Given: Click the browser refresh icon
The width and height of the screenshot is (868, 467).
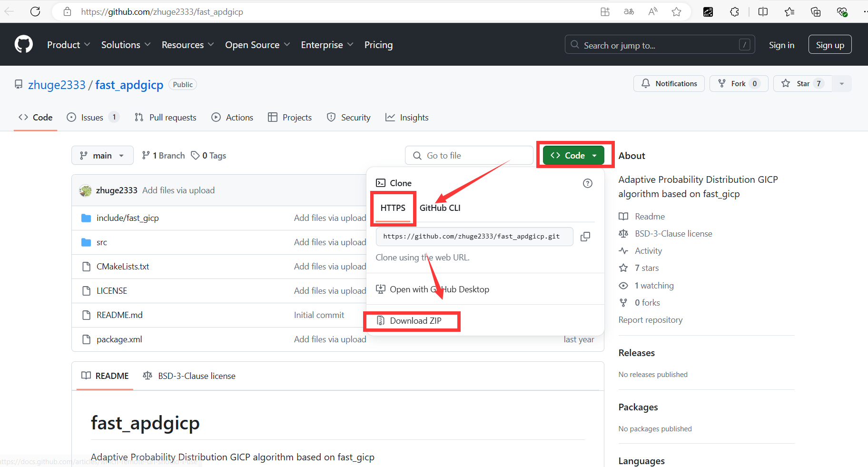Looking at the screenshot, I should (35, 11).
